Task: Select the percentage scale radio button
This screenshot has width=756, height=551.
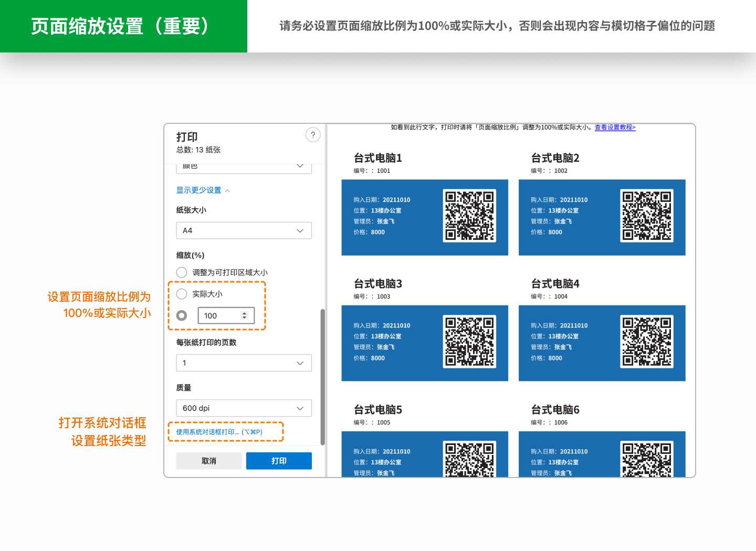Action: [182, 315]
